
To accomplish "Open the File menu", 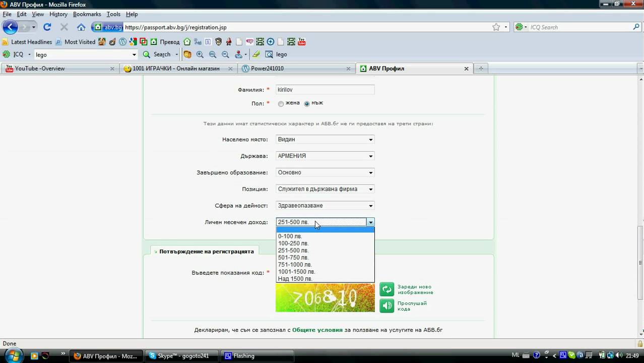I will (7, 14).
